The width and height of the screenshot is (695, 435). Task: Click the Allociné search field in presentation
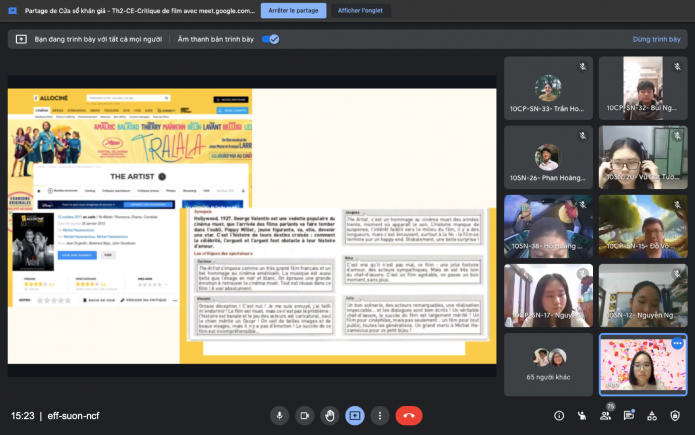tap(128, 98)
